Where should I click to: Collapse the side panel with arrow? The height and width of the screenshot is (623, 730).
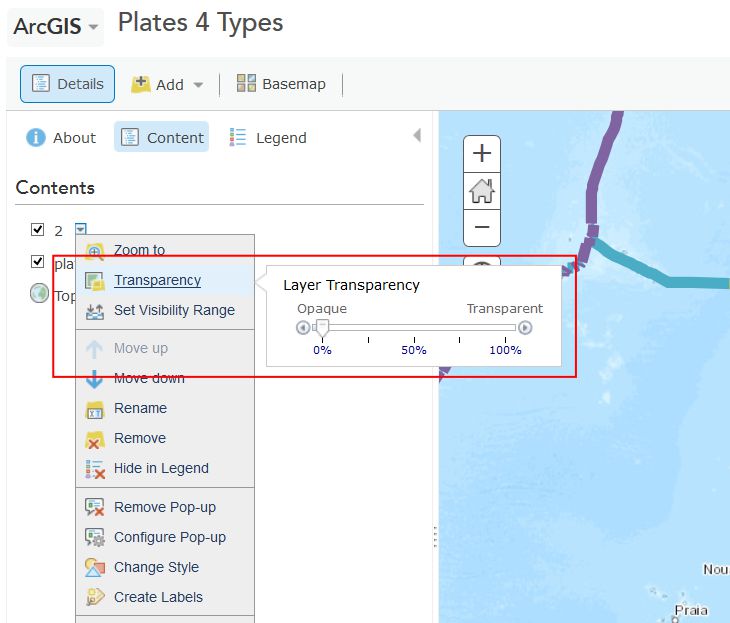pyautogui.click(x=417, y=135)
